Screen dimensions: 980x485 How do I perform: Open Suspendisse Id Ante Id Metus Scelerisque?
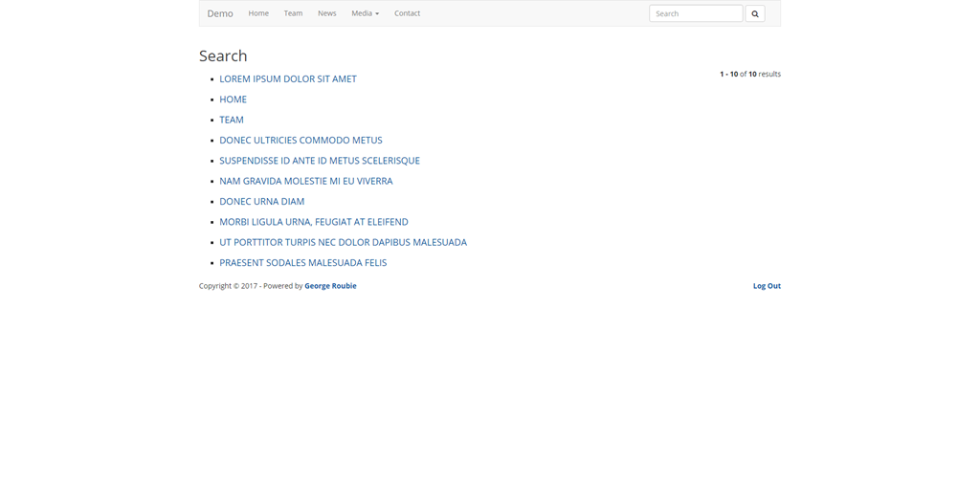coord(319,161)
